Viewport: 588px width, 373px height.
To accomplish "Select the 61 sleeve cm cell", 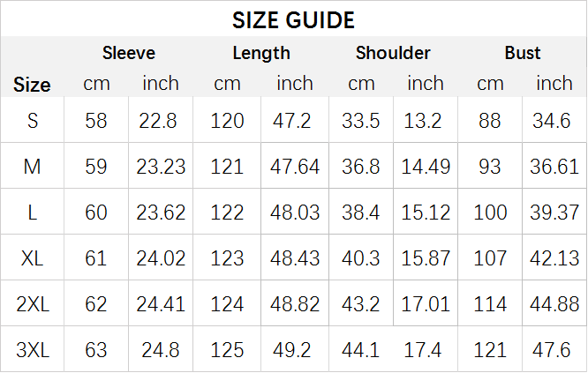I will tap(96, 258).
